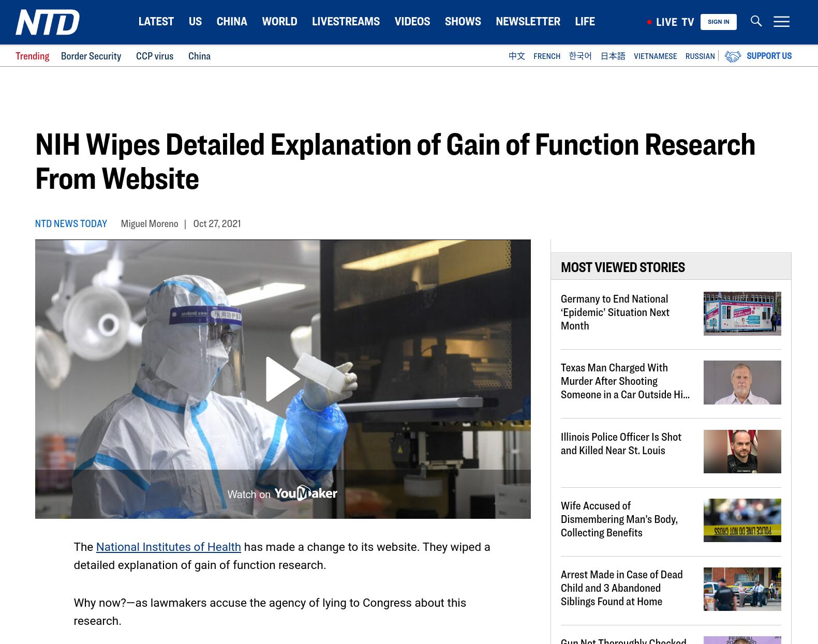Screen dimensions: 818x644
Task: Click the Trending label
Action: [32, 56]
